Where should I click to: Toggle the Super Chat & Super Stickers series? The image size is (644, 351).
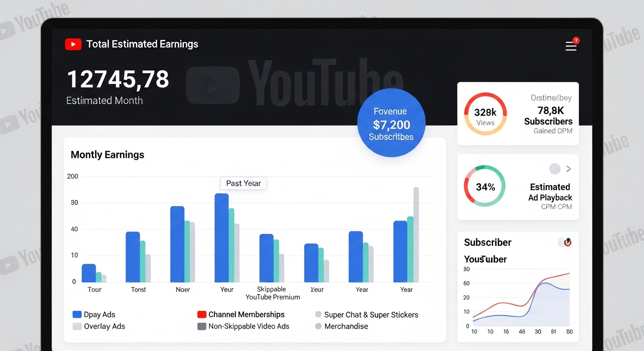[318, 314]
